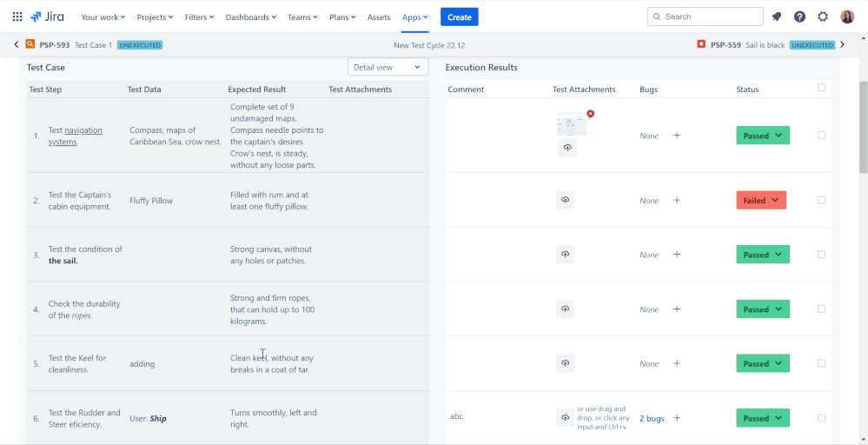
Task: Add bug to Rudder and Steer step
Action: [x=677, y=418]
